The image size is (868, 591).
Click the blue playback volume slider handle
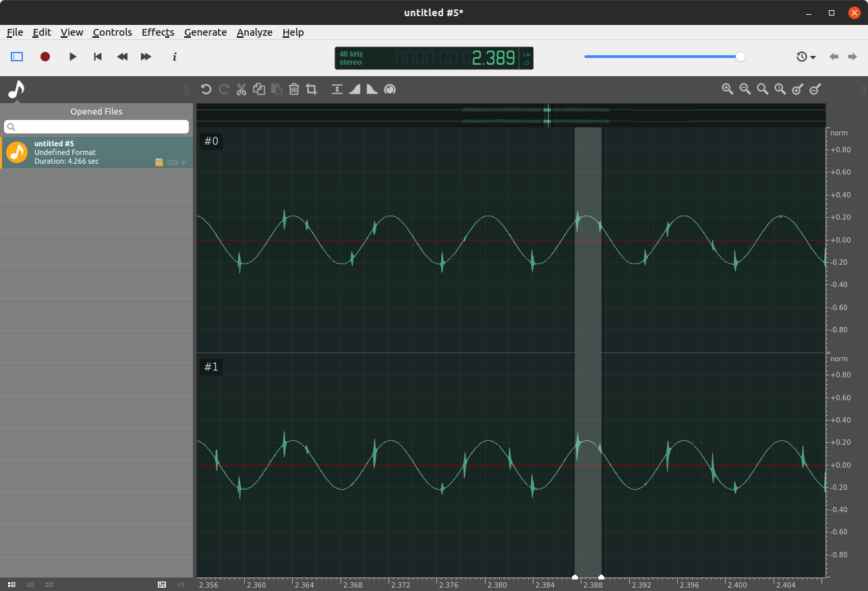[x=739, y=57]
